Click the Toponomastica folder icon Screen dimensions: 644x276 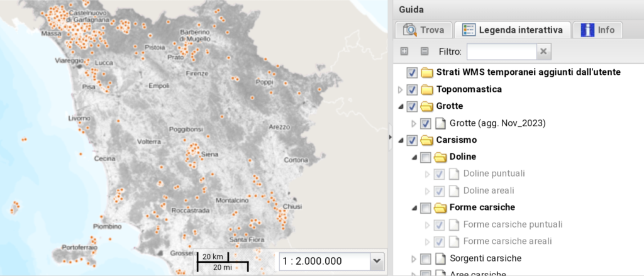[427, 89]
